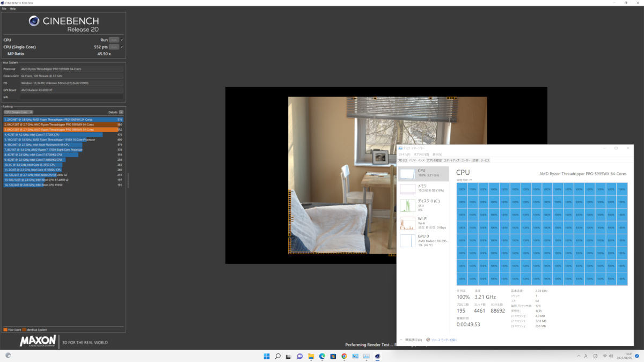Switch to the プロセス tab in Task Manager
Viewport: 644px width, 362px height.
(x=402, y=160)
